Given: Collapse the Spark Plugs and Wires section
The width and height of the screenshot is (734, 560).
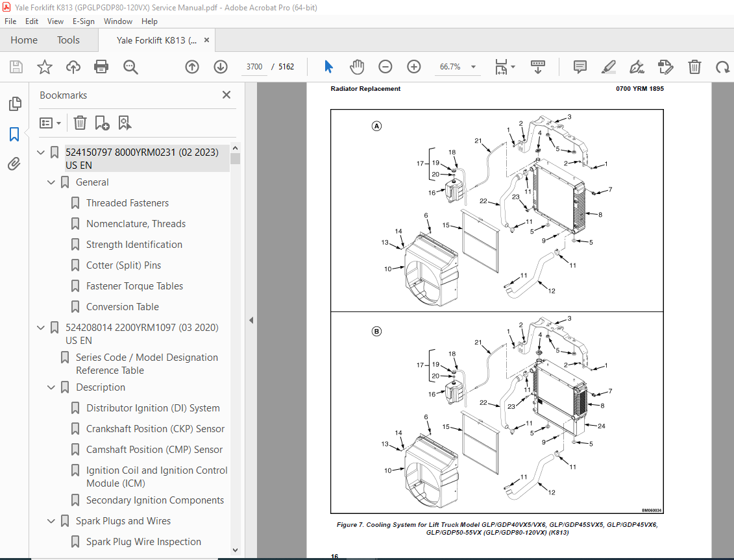Looking at the screenshot, I should [51, 520].
